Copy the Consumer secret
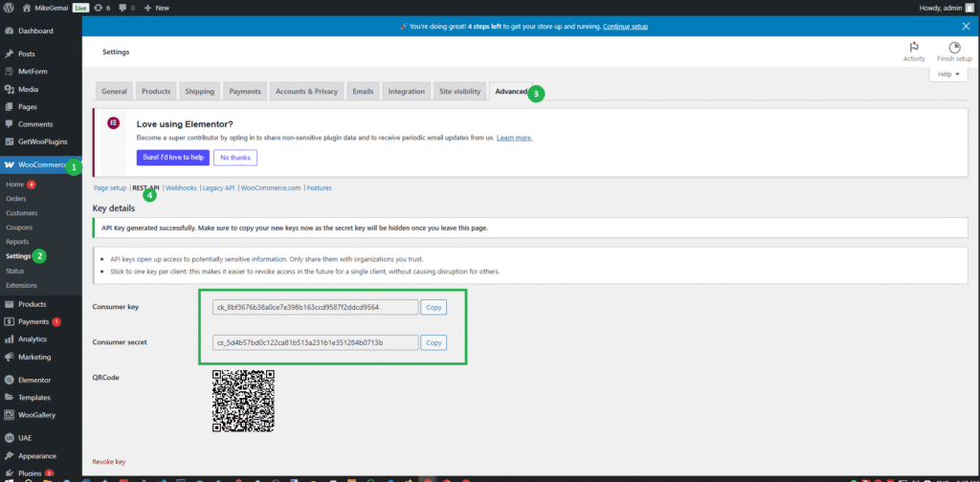Viewport: 980px width, 482px height. (434, 342)
